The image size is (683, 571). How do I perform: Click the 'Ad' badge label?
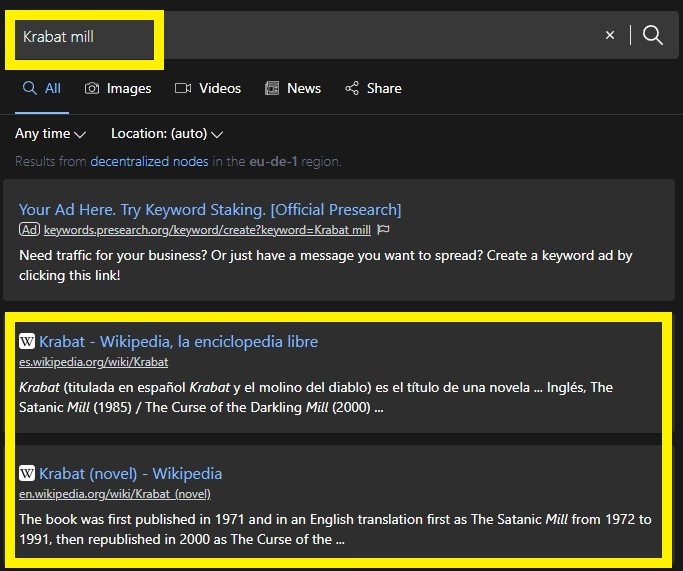point(29,230)
